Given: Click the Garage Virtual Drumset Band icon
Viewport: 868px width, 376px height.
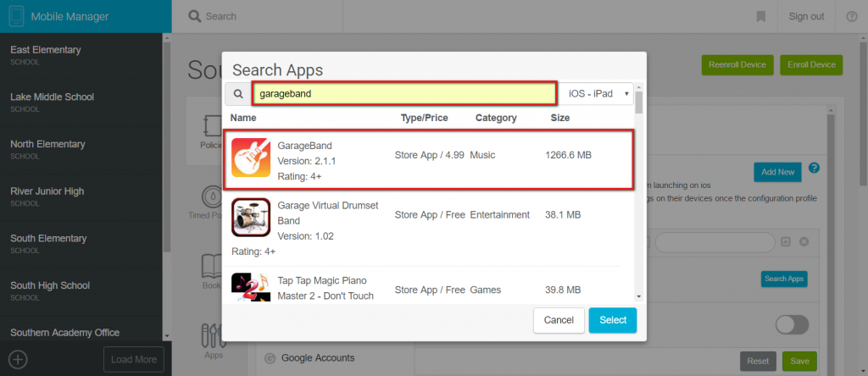Looking at the screenshot, I should [251, 217].
